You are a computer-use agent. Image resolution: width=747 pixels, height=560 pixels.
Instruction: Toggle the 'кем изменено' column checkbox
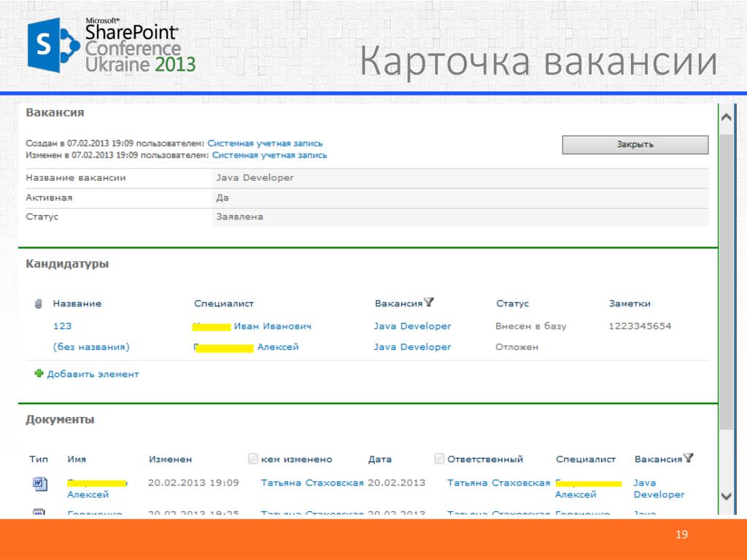tap(253, 459)
